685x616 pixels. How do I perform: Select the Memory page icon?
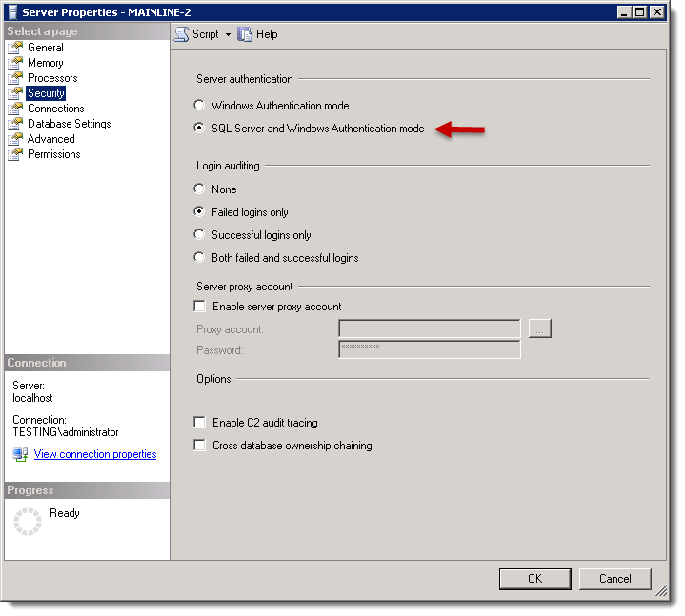coord(15,63)
